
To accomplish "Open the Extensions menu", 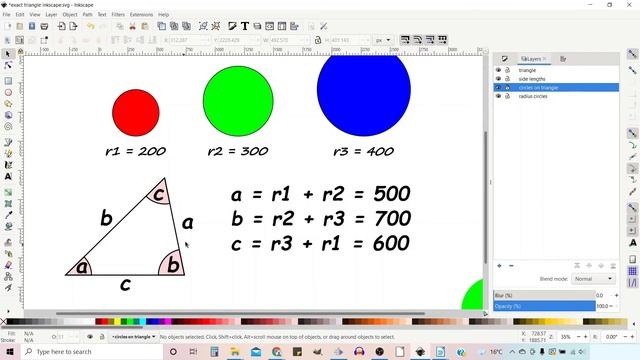I will point(141,14).
